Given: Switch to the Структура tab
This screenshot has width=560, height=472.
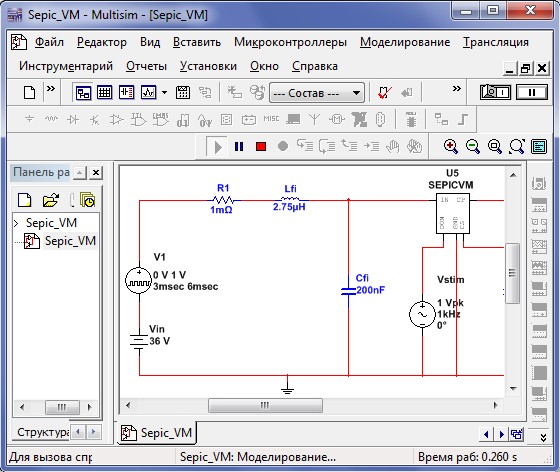Looking at the screenshot, I should 43,432.
